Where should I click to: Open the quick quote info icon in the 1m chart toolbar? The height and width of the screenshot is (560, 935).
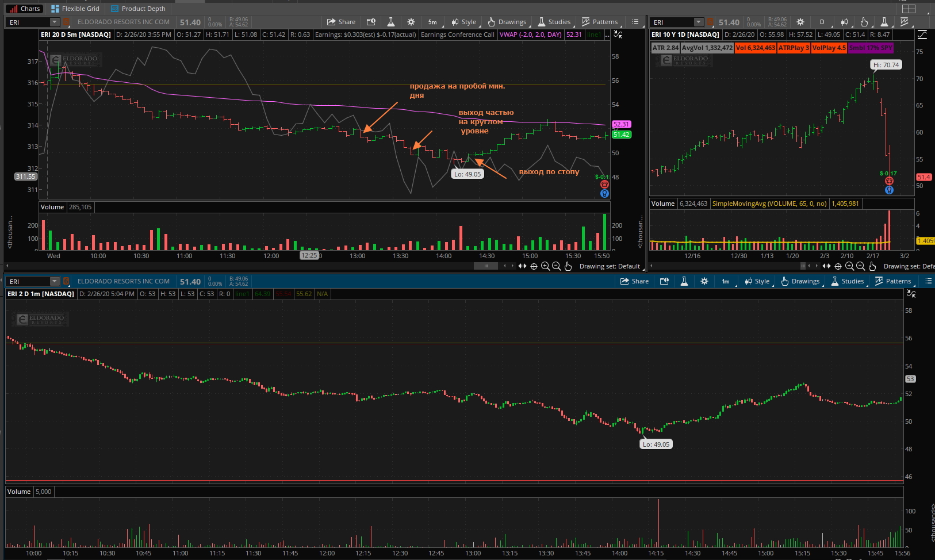664,281
